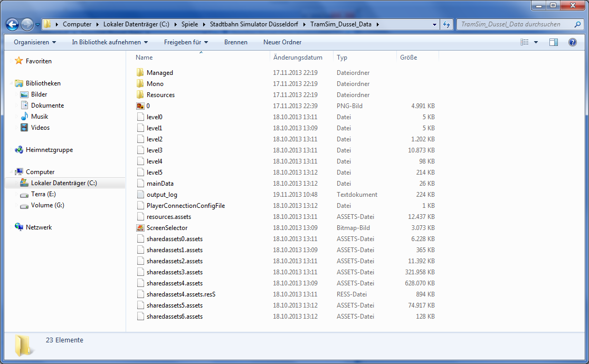Change the view with the view icon

pyautogui.click(x=525, y=42)
